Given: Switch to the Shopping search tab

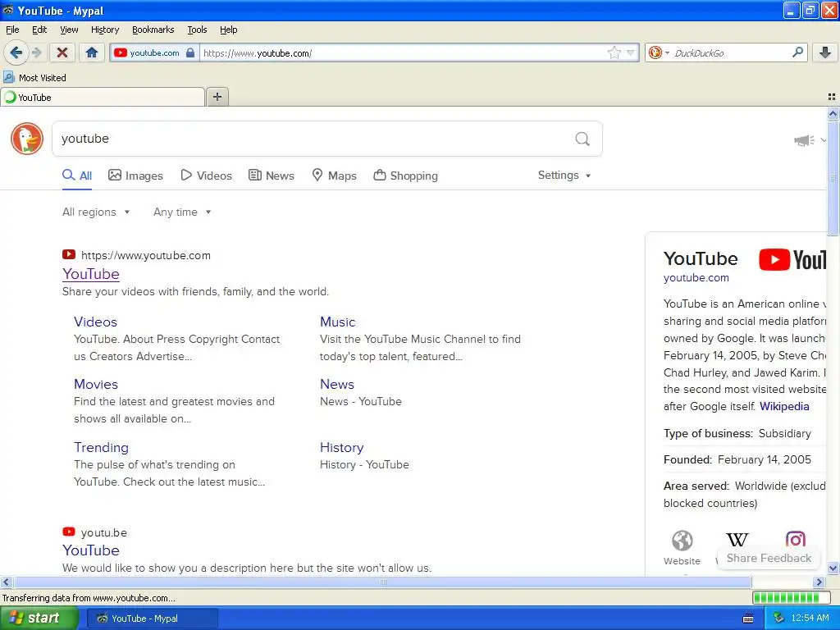Looking at the screenshot, I should (x=405, y=176).
